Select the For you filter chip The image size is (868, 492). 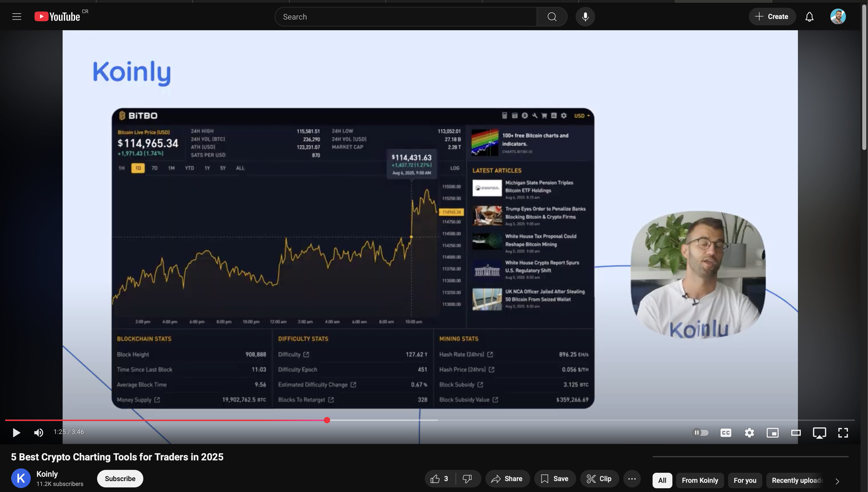click(745, 481)
